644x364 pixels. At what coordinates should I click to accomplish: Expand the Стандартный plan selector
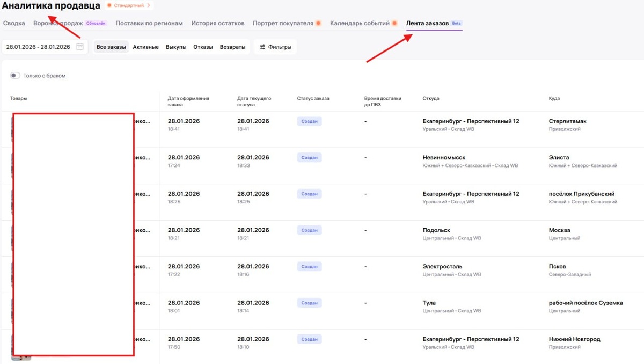[129, 6]
